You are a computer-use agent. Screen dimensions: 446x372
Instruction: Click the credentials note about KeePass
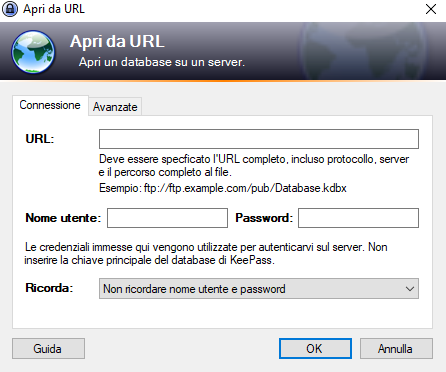coord(206,253)
